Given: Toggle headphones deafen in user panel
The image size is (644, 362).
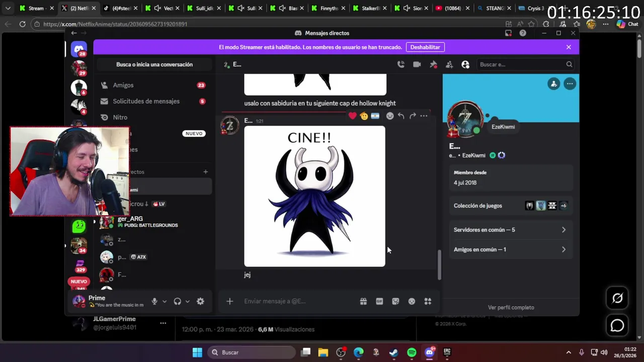Looking at the screenshot, I should 177,301.
